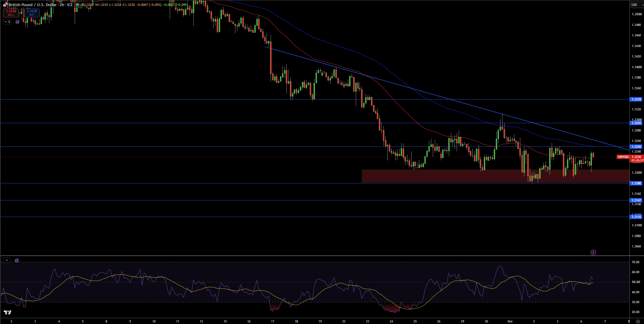Open the USD currency dropdown on price scale
This screenshot has width=644, height=324.
pyautogui.click(x=637, y=5)
